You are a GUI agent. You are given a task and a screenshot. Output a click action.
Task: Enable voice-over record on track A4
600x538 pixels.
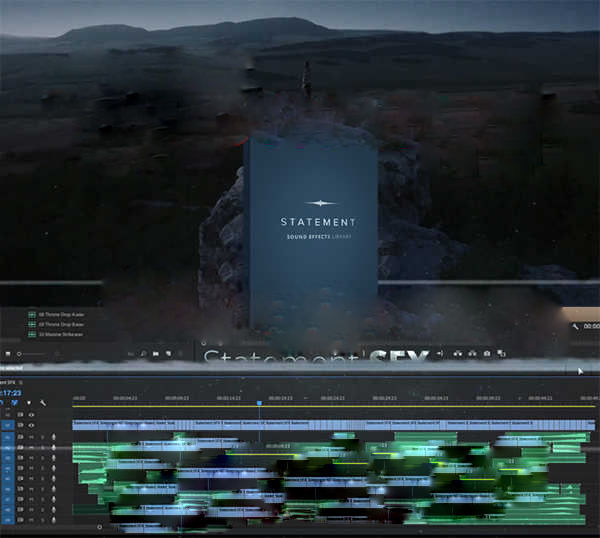[54, 468]
